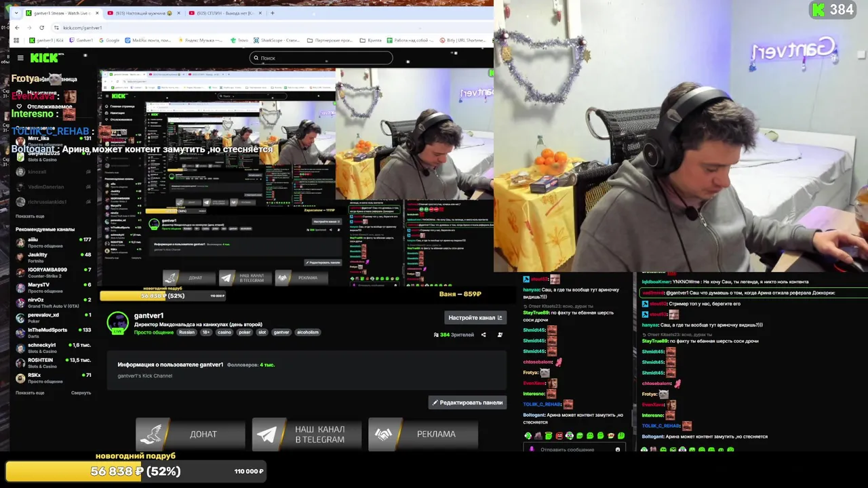Open schneckyirl Slots & Casino channel
The width and height of the screenshot is (868, 488).
pos(53,347)
